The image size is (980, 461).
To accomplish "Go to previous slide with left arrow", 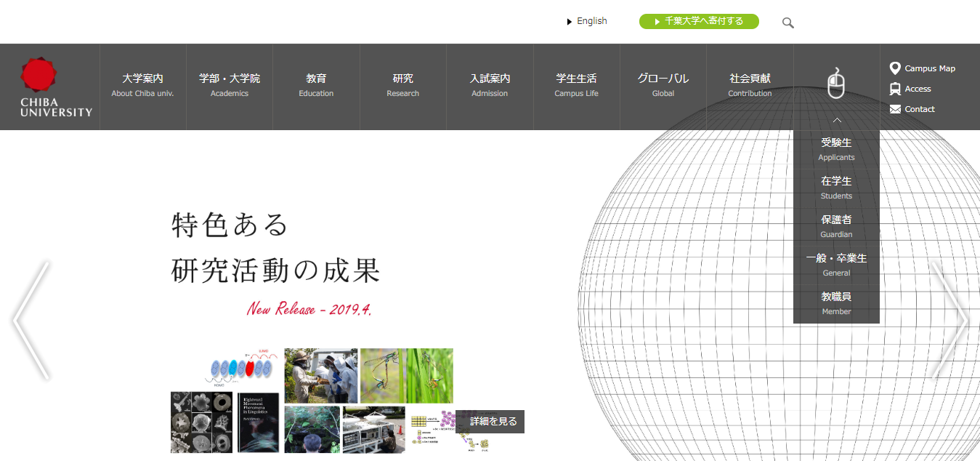I will 31,320.
